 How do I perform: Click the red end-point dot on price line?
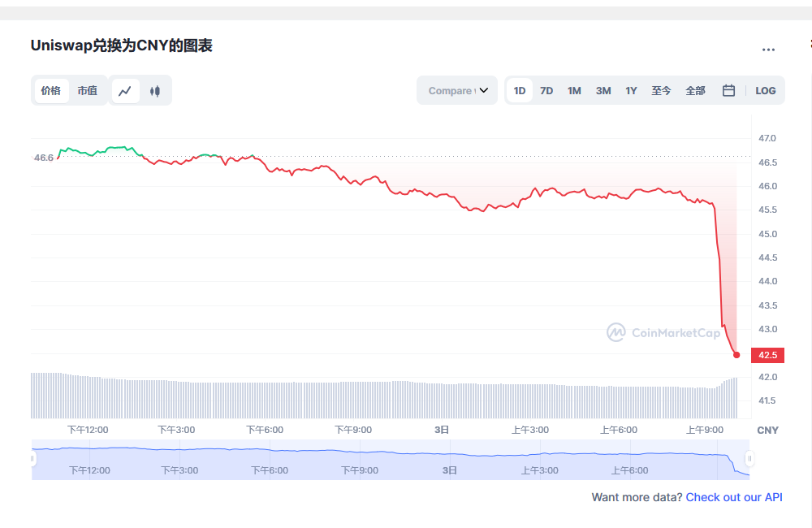coord(736,355)
